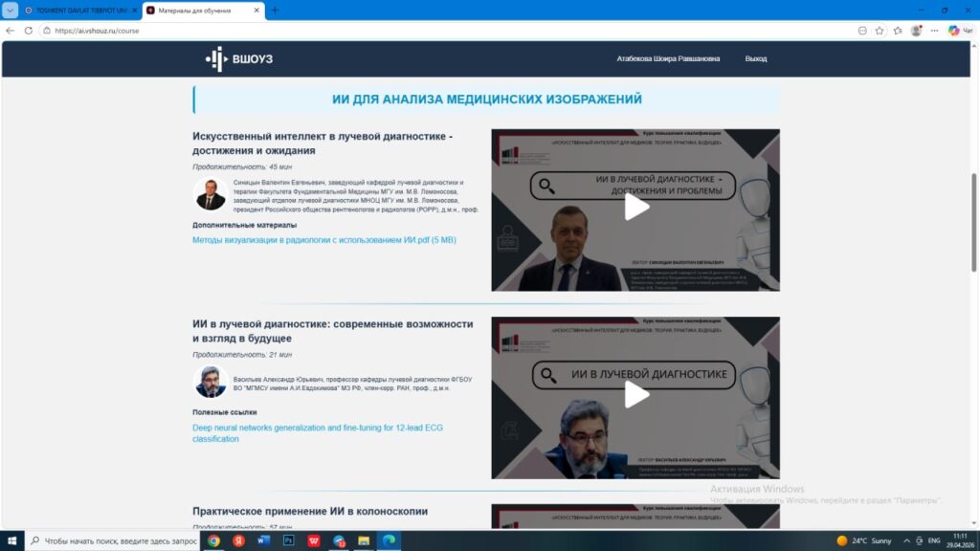Image resolution: width=980 pixels, height=551 pixels.
Task: Launch Photoshop from the taskbar
Action: 288,540
